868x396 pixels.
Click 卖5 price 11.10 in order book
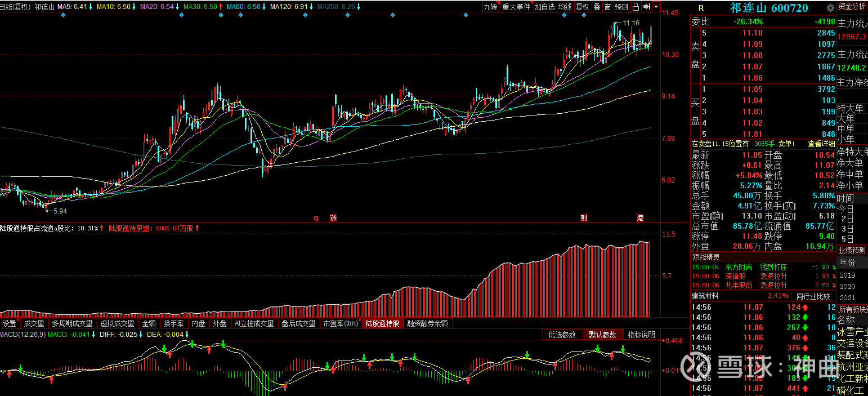(752, 33)
